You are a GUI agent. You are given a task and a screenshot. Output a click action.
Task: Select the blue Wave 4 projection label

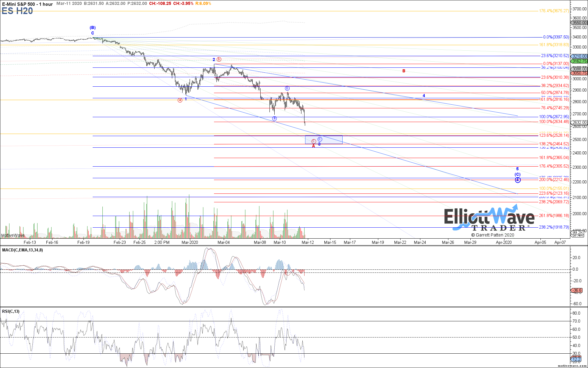(423, 95)
